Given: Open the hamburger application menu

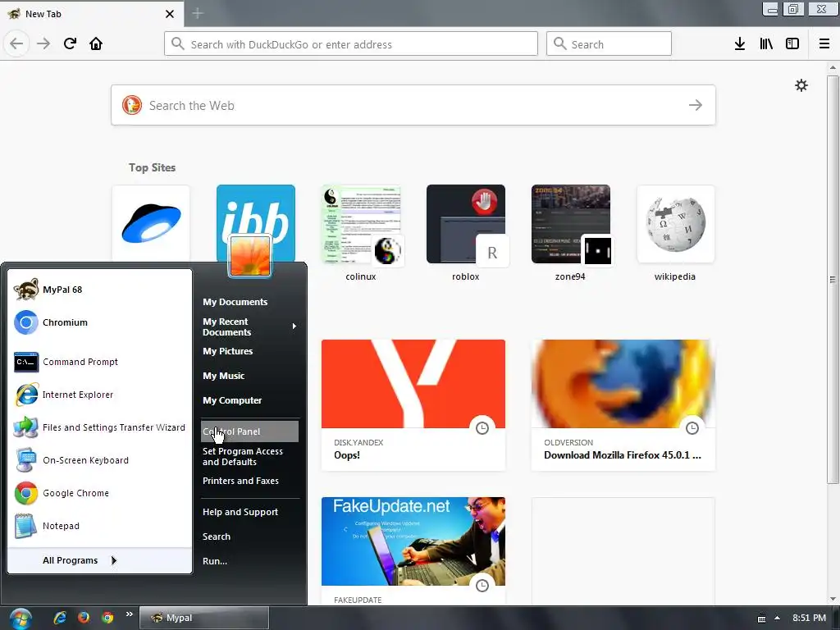Looking at the screenshot, I should tap(824, 44).
